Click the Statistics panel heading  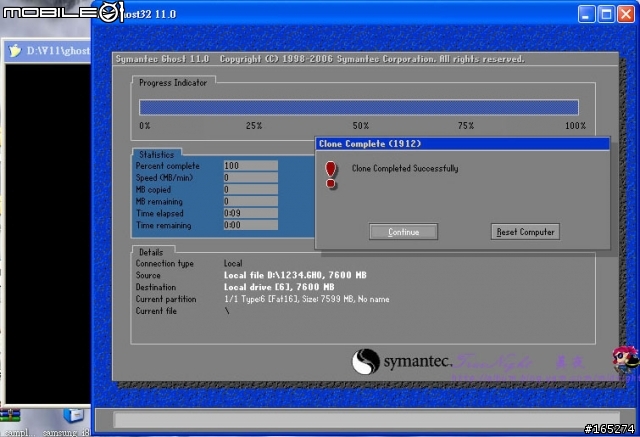coord(157,155)
